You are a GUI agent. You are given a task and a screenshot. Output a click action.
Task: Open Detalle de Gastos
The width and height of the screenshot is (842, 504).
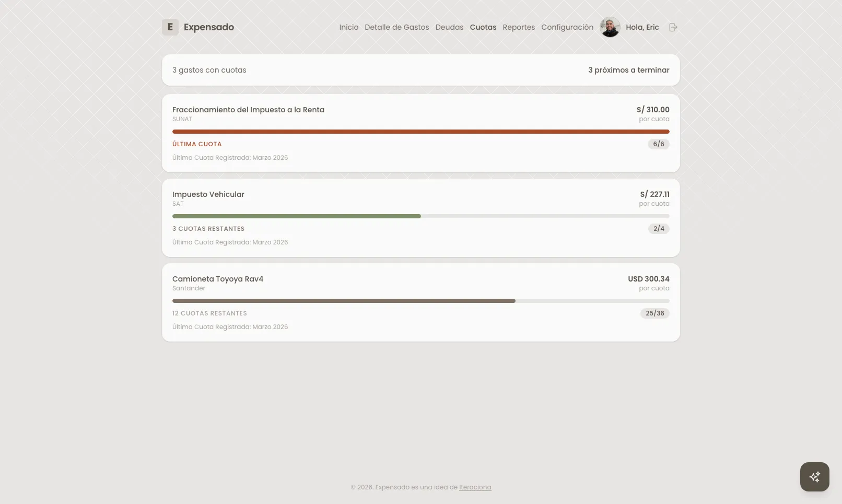(x=396, y=27)
